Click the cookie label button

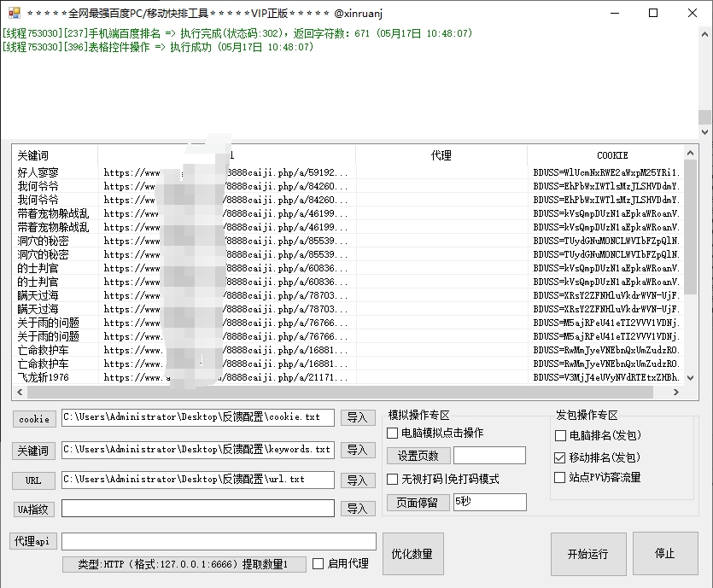tap(34, 419)
